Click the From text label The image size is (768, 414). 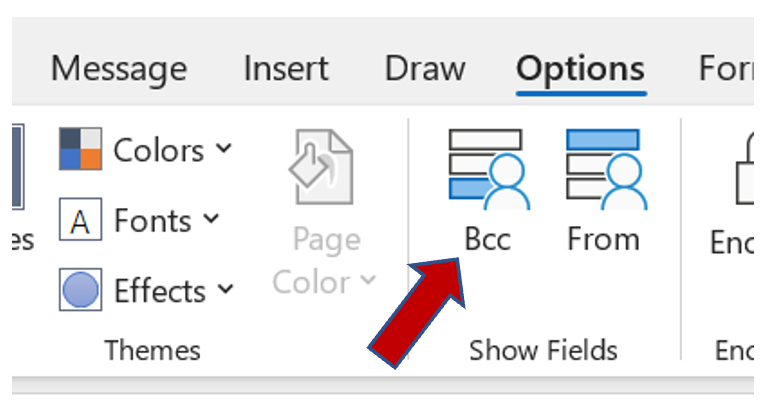[x=603, y=239]
